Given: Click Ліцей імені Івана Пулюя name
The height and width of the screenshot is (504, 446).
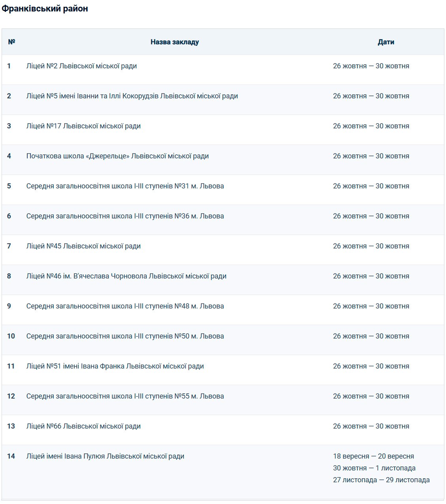Looking at the screenshot, I should 105,456.
